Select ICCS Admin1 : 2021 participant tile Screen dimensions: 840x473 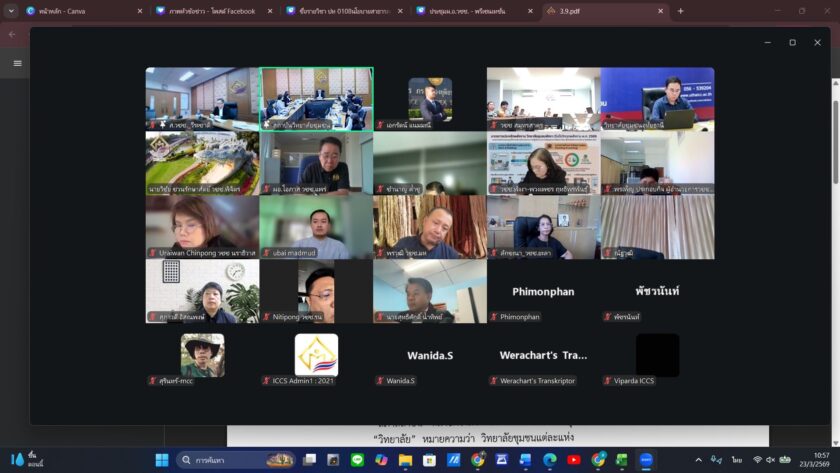pos(316,355)
